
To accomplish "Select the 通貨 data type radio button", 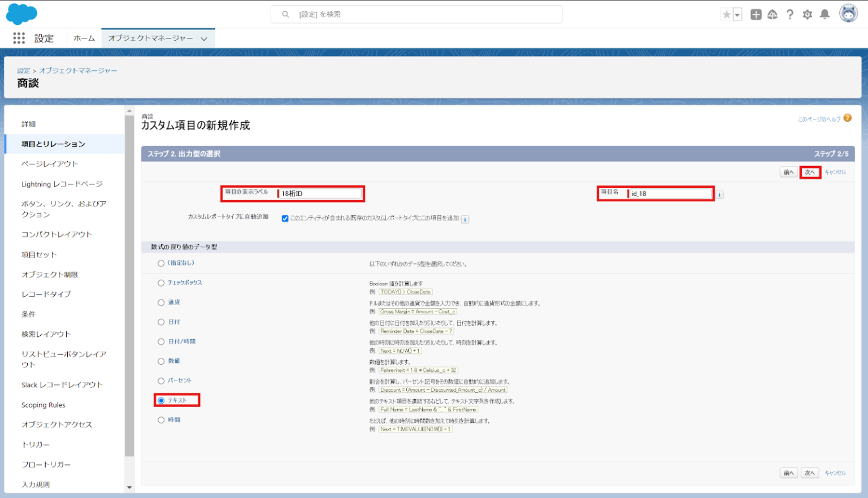I will [x=161, y=302].
